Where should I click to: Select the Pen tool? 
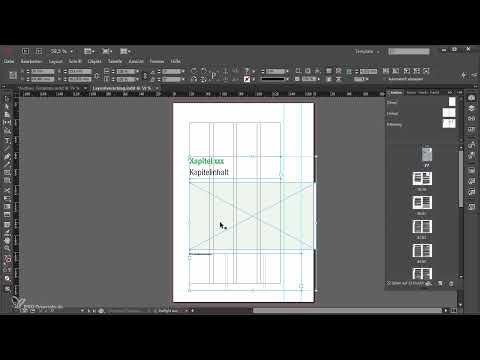click(x=7, y=156)
